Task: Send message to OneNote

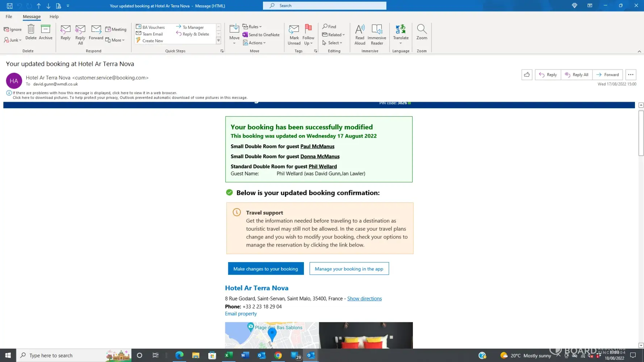Action: pos(261,35)
